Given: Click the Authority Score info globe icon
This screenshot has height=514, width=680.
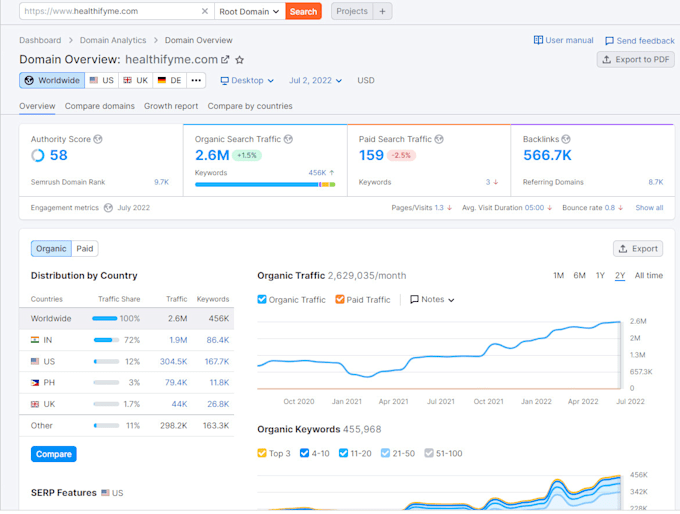Looking at the screenshot, I should click(x=98, y=139).
